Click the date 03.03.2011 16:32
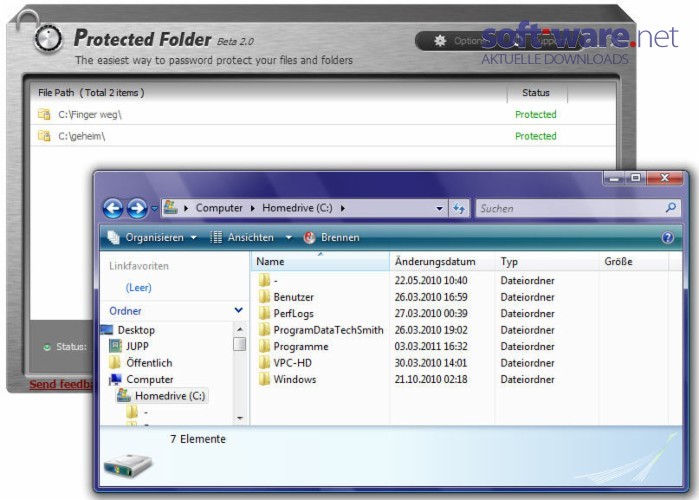699x500 pixels. (431, 347)
